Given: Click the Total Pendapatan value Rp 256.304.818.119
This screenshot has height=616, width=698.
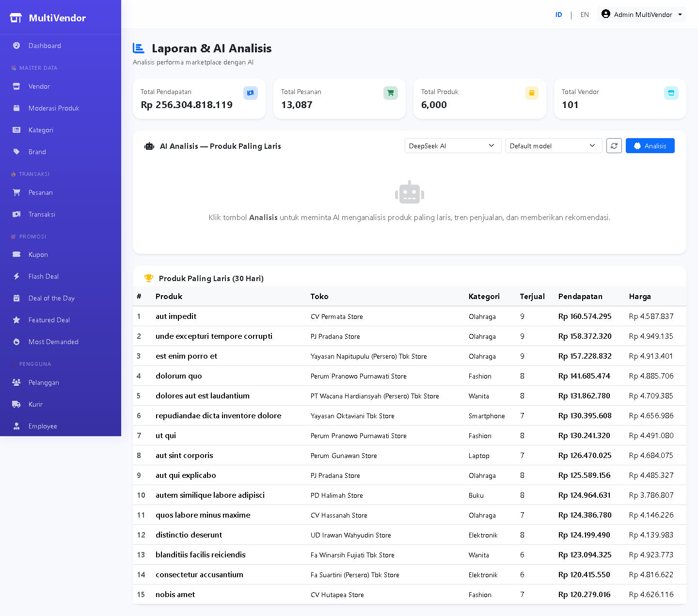Looking at the screenshot, I should pyautogui.click(x=187, y=105).
